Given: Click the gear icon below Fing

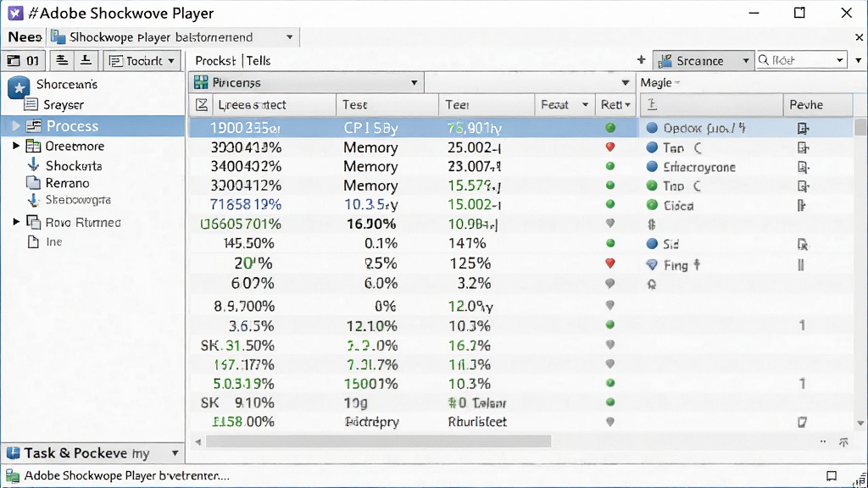Looking at the screenshot, I should 652,285.
